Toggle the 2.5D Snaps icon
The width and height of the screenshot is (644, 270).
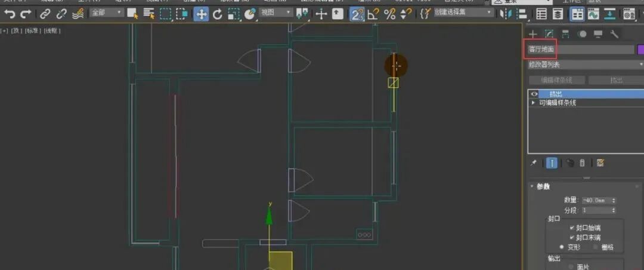coord(357,14)
